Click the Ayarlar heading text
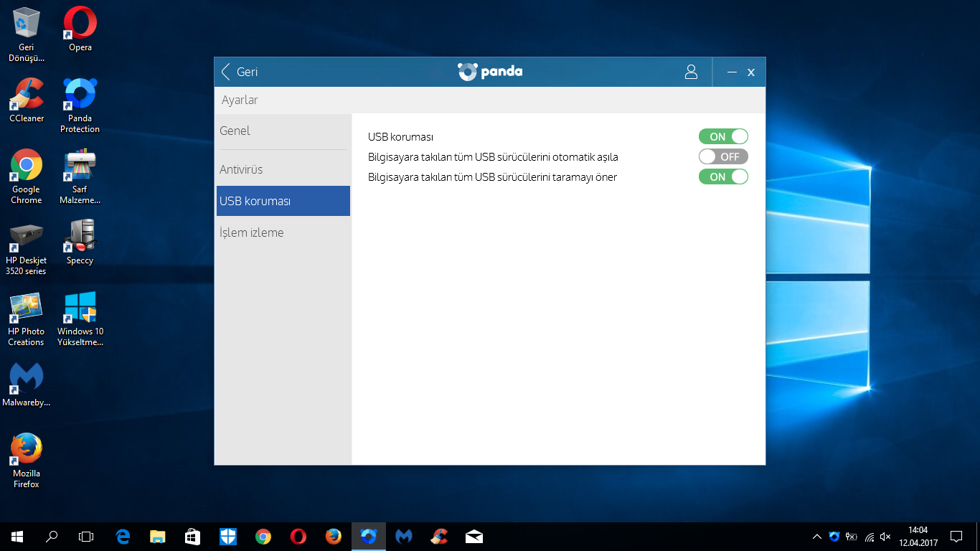Screen dimensions: 980x551 tap(240, 100)
